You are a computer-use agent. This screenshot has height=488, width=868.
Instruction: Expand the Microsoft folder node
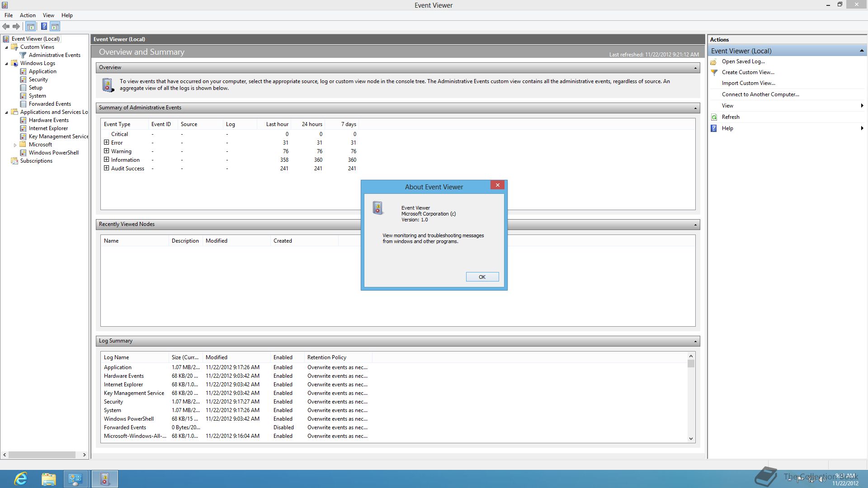pos(15,145)
